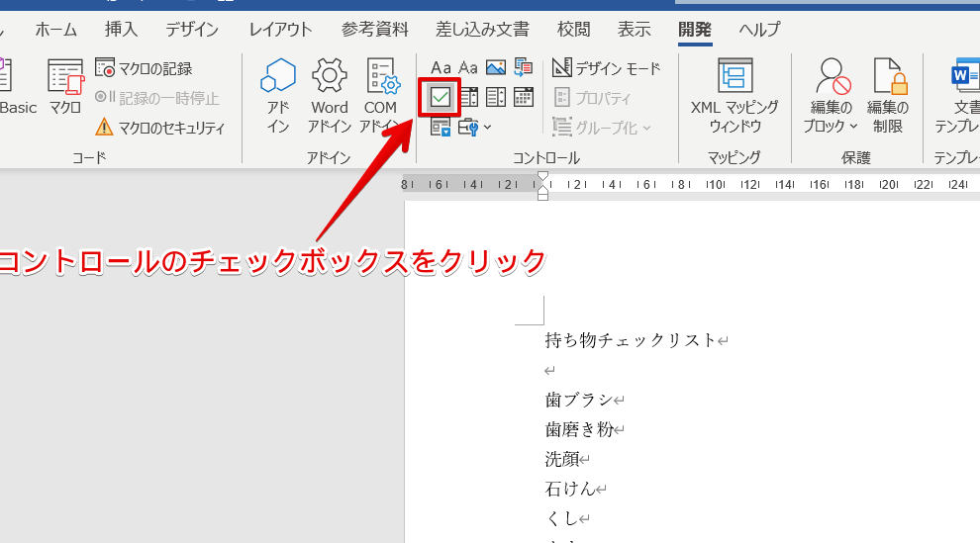Open the 編集の制限 pane
Viewport: 980px width, 543px height.
(889, 97)
